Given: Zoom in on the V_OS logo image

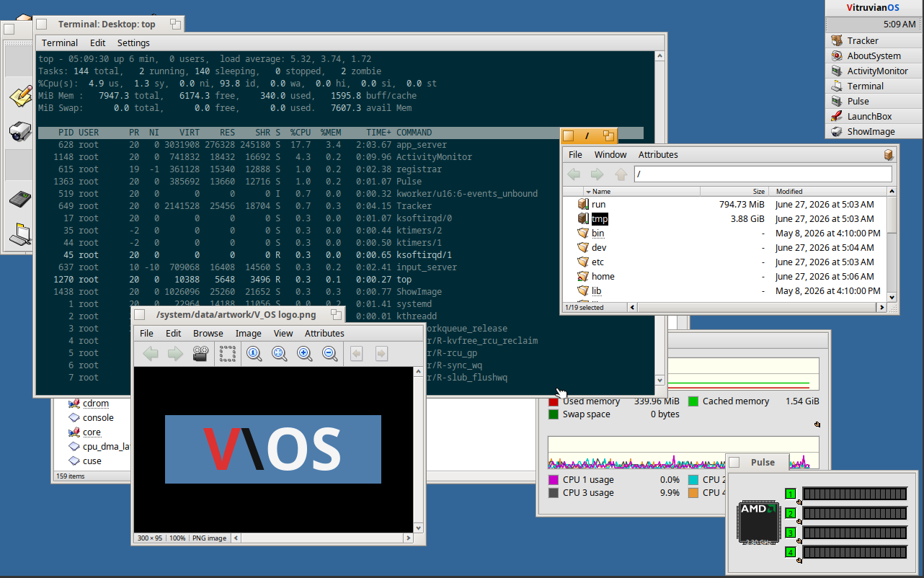Looking at the screenshot, I should [305, 354].
